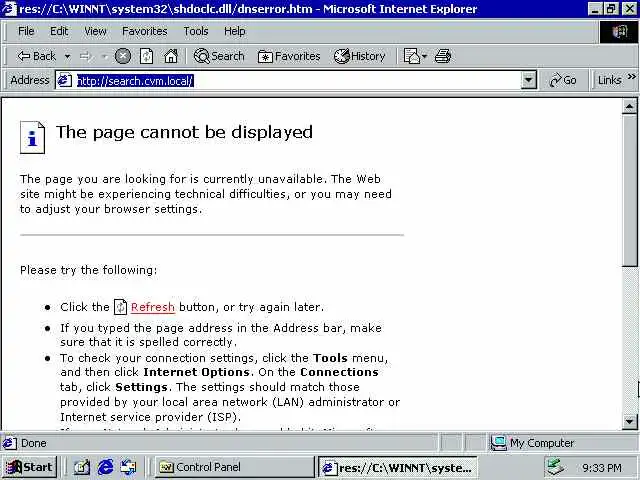Click the Refresh link in page
This screenshot has height=480, width=640.
(x=153, y=307)
